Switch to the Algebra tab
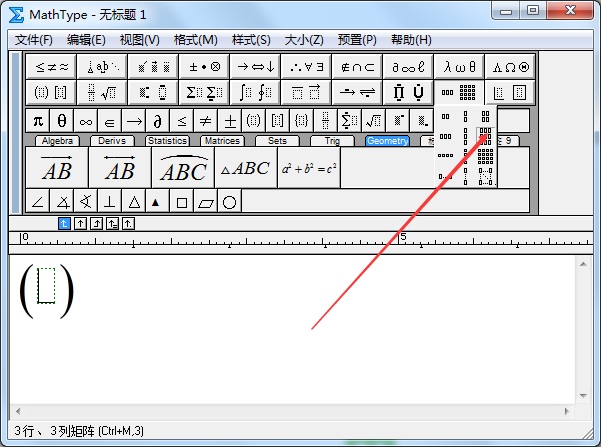This screenshot has width=601, height=447. 58,141
